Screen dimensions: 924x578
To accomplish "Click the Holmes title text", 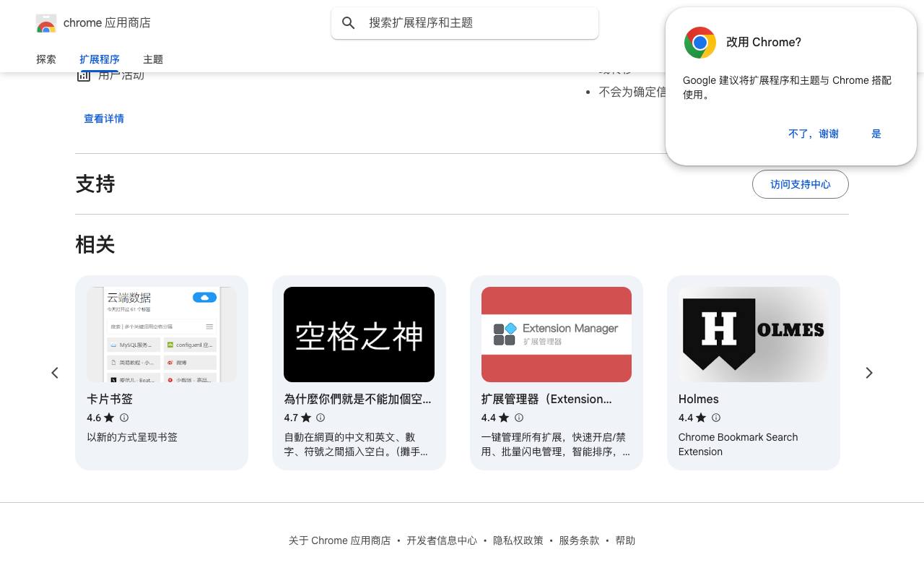I will coord(699,399).
